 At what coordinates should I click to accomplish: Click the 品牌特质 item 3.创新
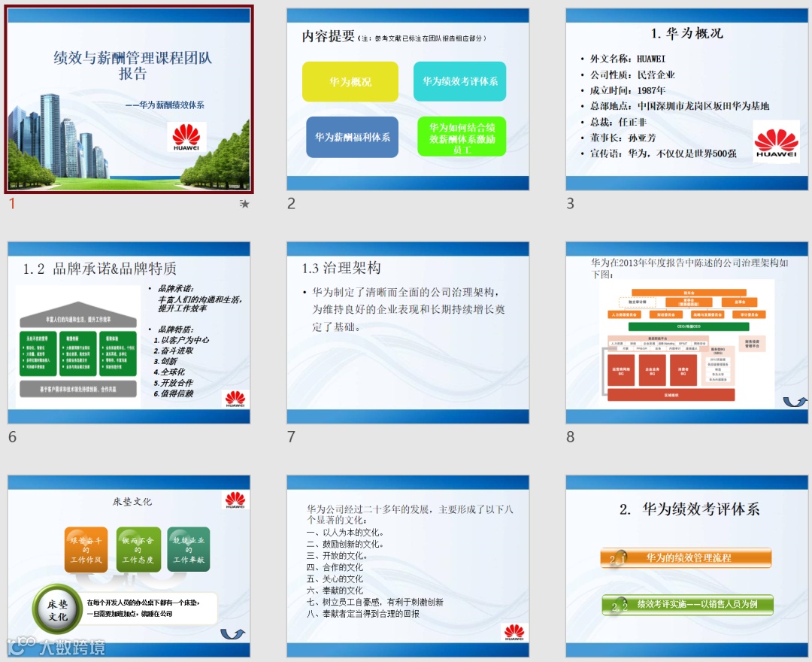point(165,361)
